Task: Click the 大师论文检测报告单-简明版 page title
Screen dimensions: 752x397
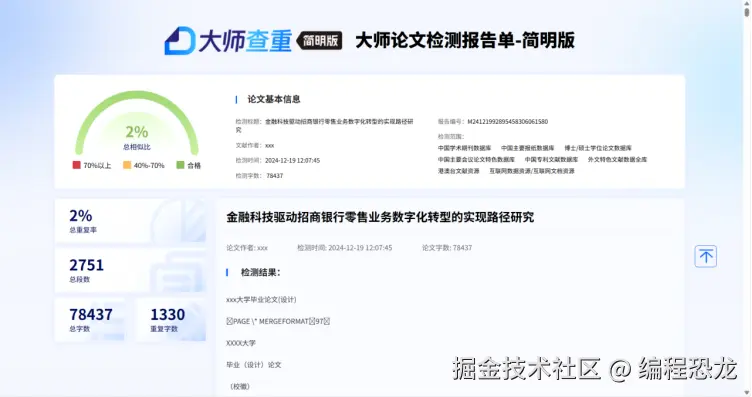Action: pyautogui.click(x=465, y=40)
